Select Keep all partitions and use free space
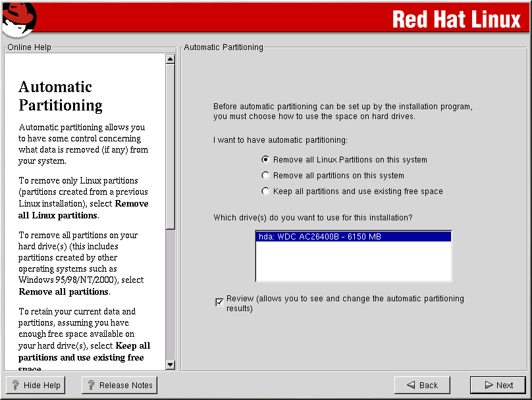Viewport: 532px width, 400px height. 266,191
